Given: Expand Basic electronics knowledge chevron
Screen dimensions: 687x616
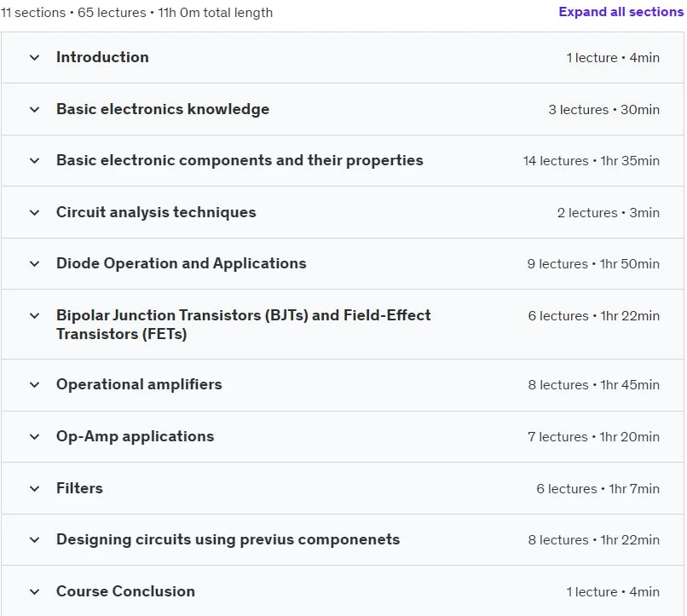Looking at the screenshot, I should click(x=35, y=109).
